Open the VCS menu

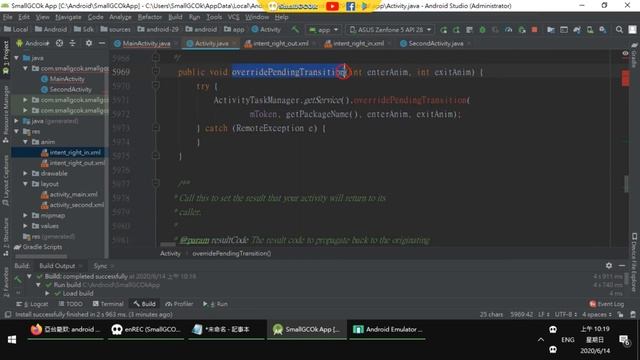233,17
